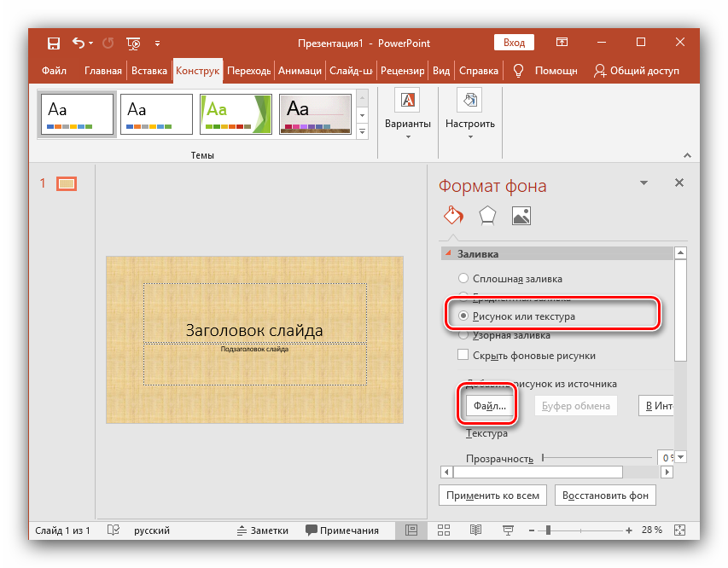Screen dimensions: 728x568
Task: Click русский language in status bar
Action: coord(152,530)
